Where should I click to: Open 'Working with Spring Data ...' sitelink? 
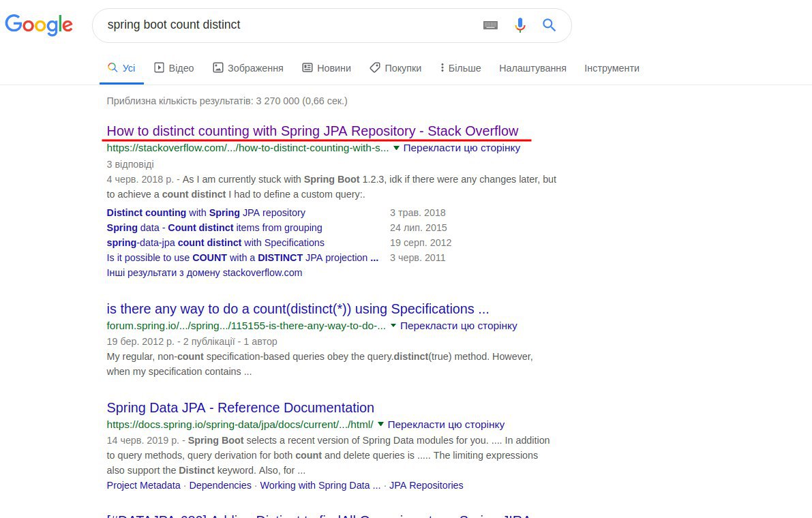(320, 485)
